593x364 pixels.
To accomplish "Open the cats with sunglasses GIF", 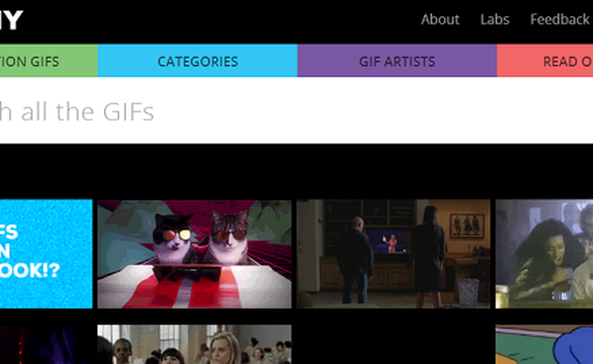I will click(194, 254).
